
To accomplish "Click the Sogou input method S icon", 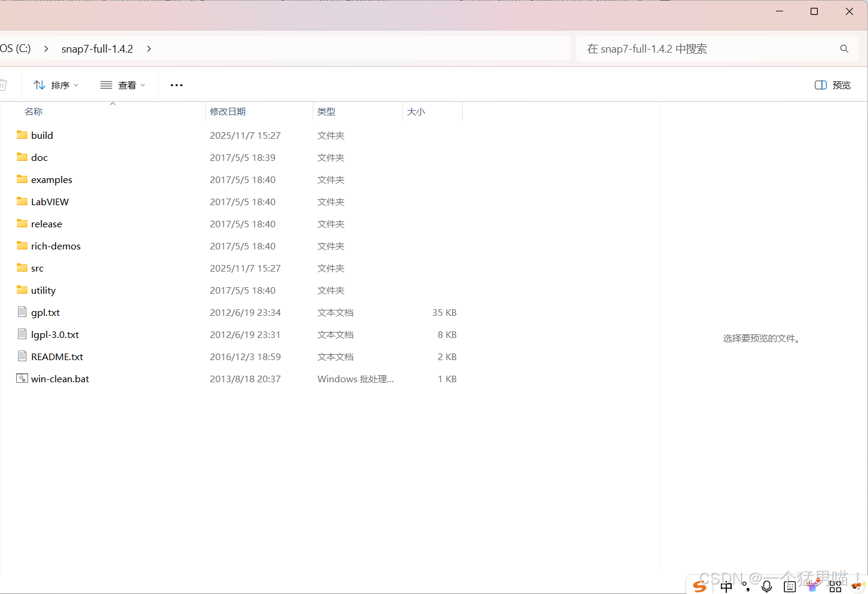I will (699, 586).
